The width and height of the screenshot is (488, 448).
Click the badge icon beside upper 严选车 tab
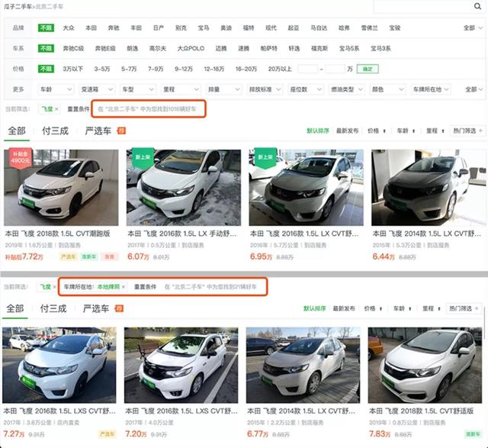click(x=121, y=131)
